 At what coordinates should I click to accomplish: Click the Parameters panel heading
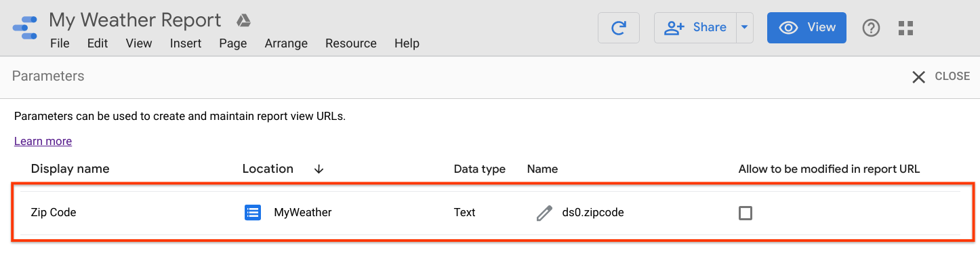point(48,76)
